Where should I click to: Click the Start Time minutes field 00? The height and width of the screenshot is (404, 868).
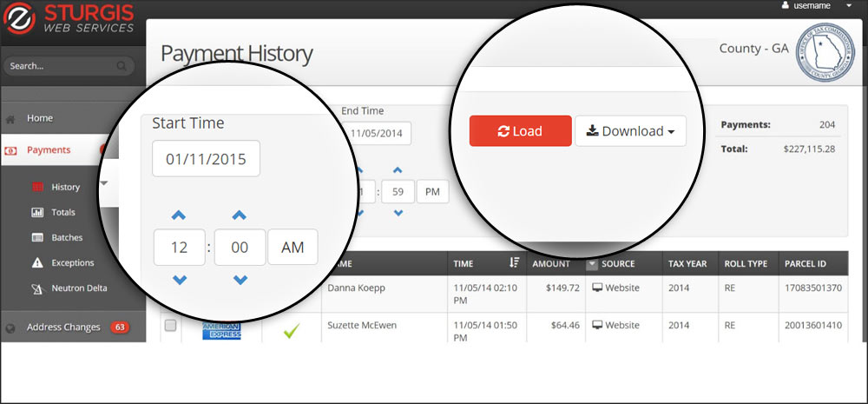240,247
